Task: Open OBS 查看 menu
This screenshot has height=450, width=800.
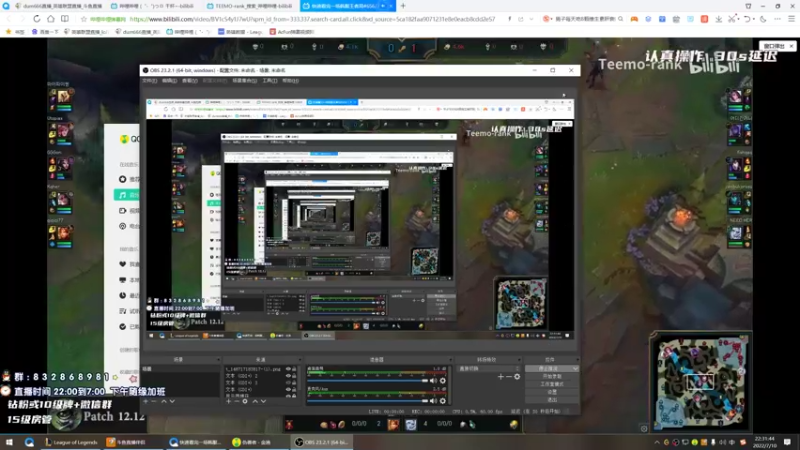Action: [x=189, y=81]
